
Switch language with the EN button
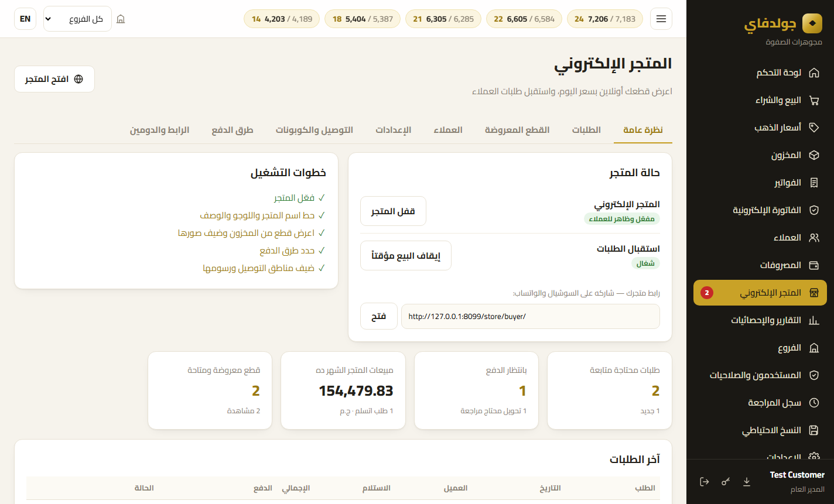coord(25,19)
